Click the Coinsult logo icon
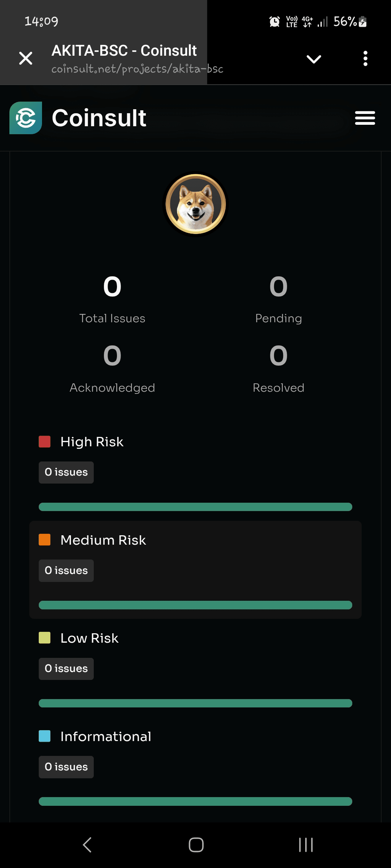 (26, 118)
